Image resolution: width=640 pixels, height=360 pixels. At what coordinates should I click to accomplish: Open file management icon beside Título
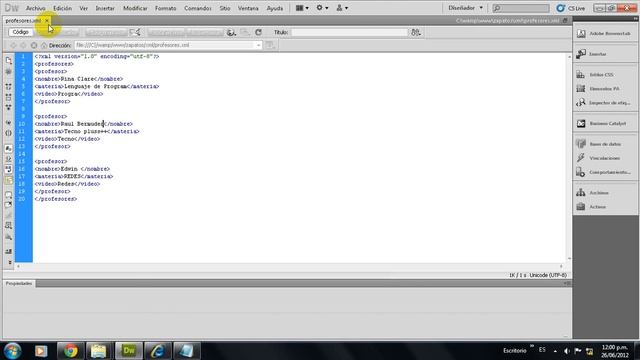pos(416,32)
